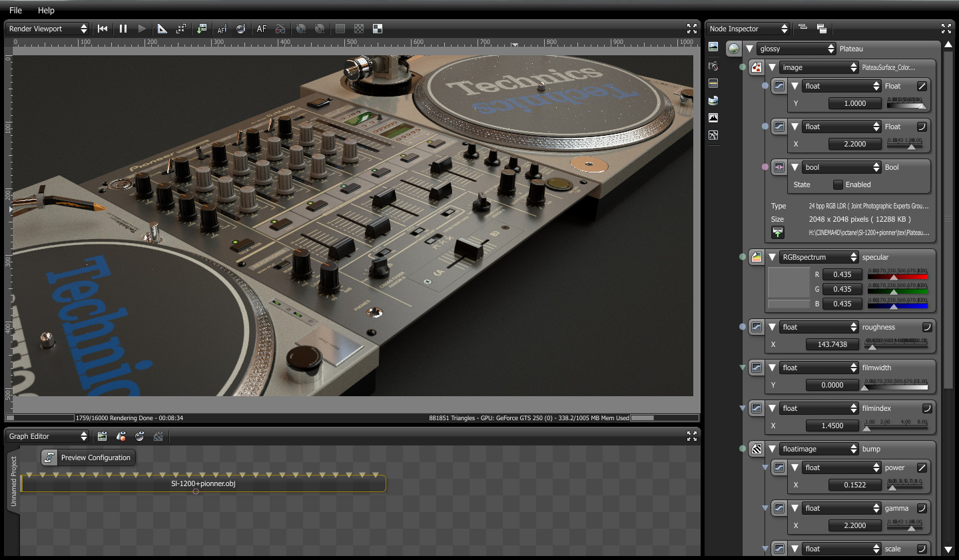Click the eye with cone icon in Graph Editor

[121, 436]
